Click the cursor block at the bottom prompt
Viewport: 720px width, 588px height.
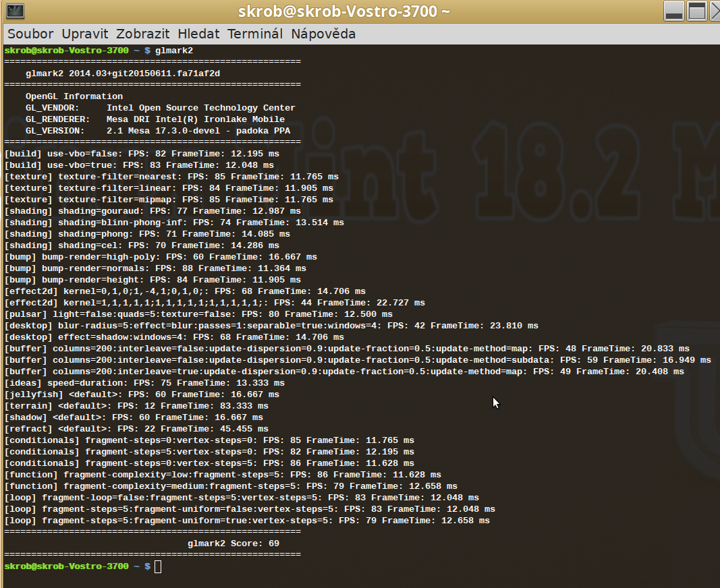coord(158,566)
